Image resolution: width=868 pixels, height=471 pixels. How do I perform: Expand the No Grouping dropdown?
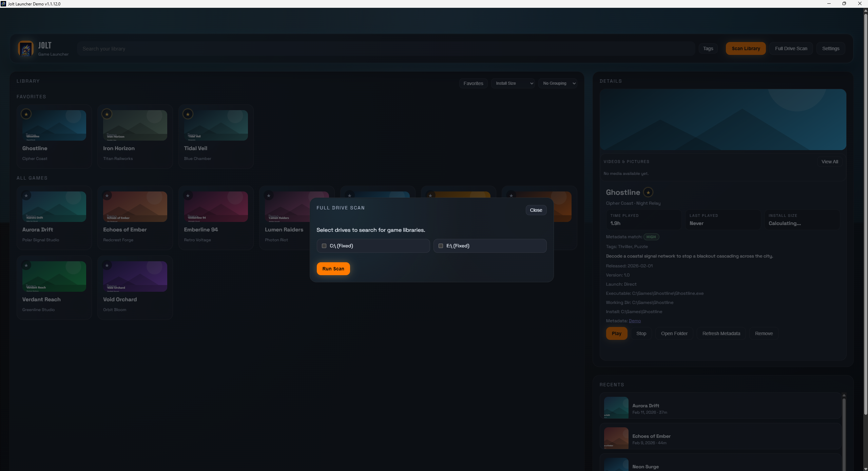coord(557,83)
